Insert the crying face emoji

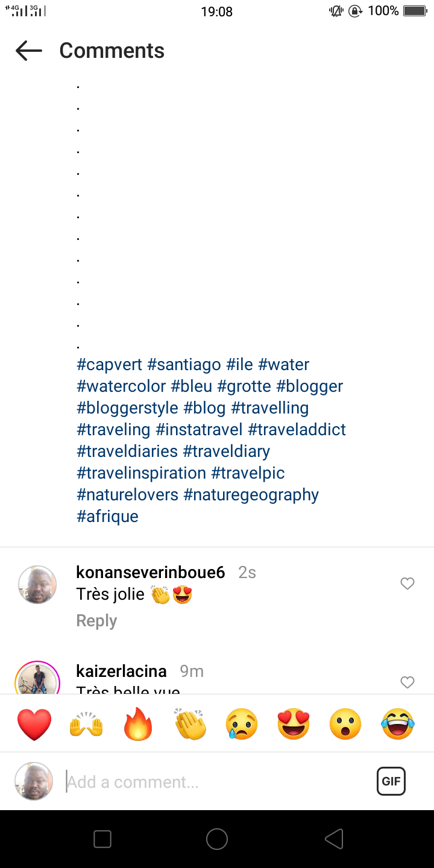tap(242, 724)
